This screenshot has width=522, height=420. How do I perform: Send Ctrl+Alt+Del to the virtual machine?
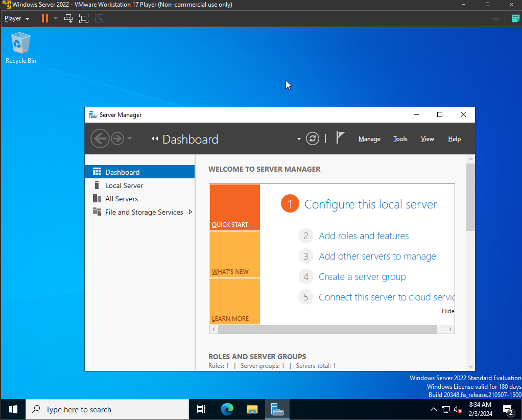[x=68, y=18]
